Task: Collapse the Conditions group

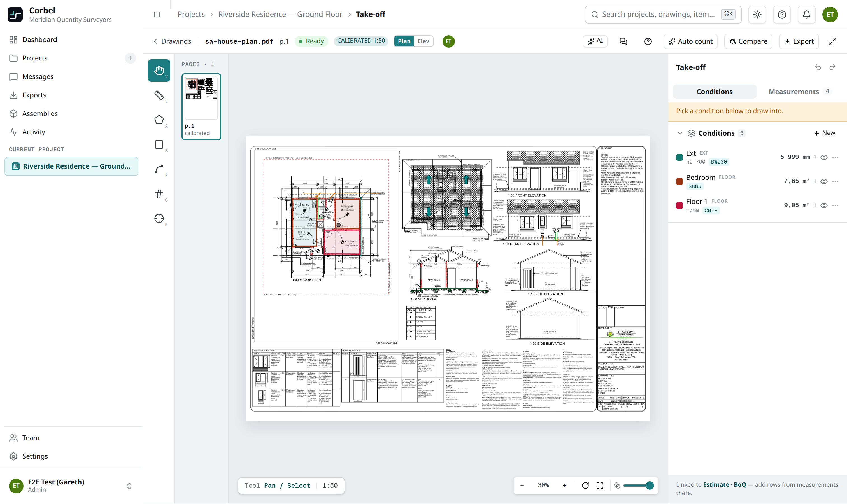Action: (680, 133)
